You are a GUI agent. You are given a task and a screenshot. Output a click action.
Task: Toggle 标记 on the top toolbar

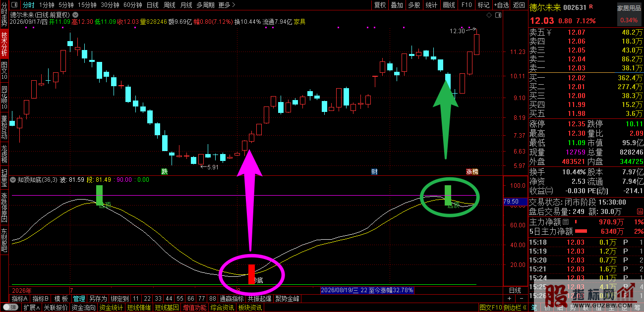(483, 5)
